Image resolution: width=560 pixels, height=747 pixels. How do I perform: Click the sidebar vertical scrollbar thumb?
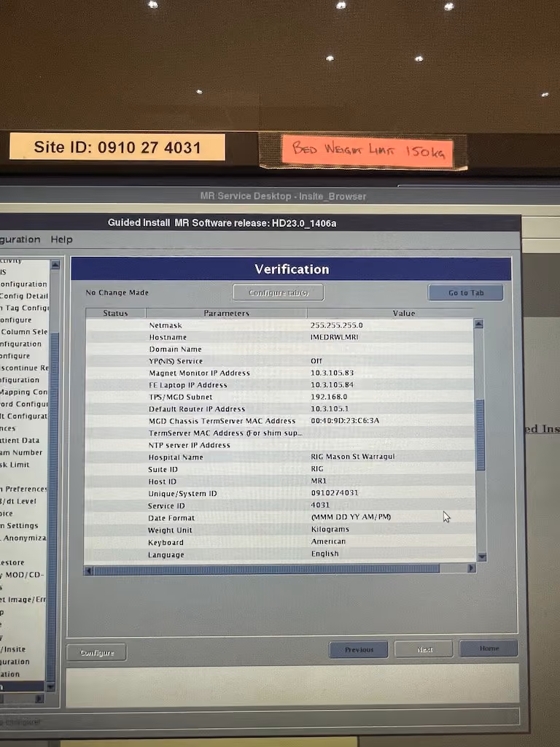52,508
